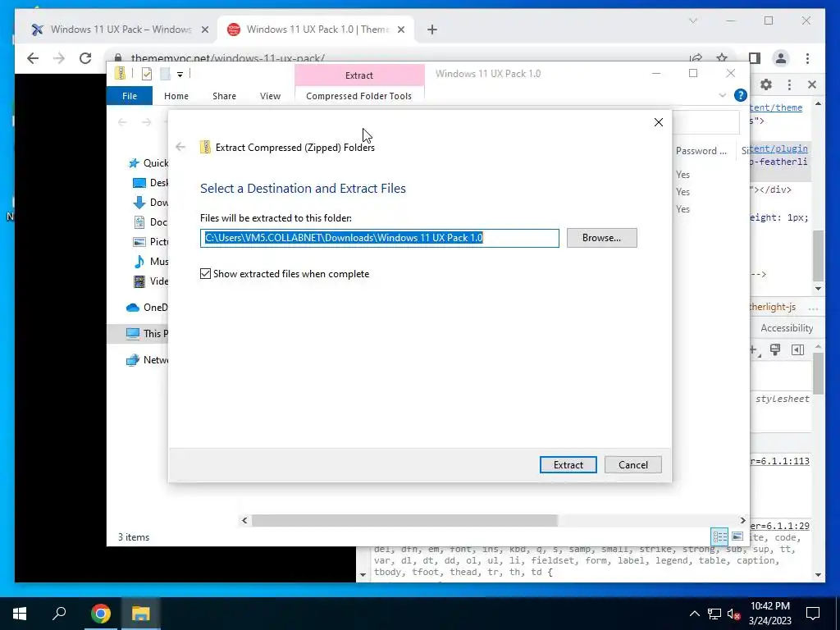
Task: Open DevTools settings gear
Action: click(x=766, y=84)
